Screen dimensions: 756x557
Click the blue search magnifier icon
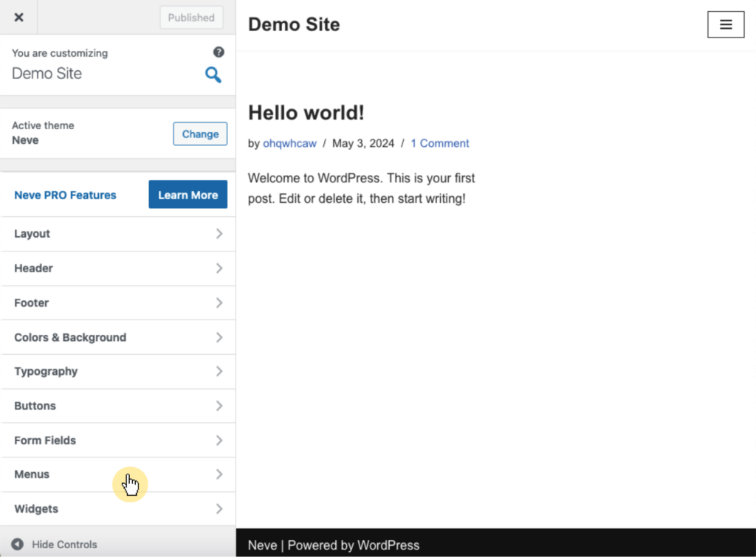coord(213,75)
